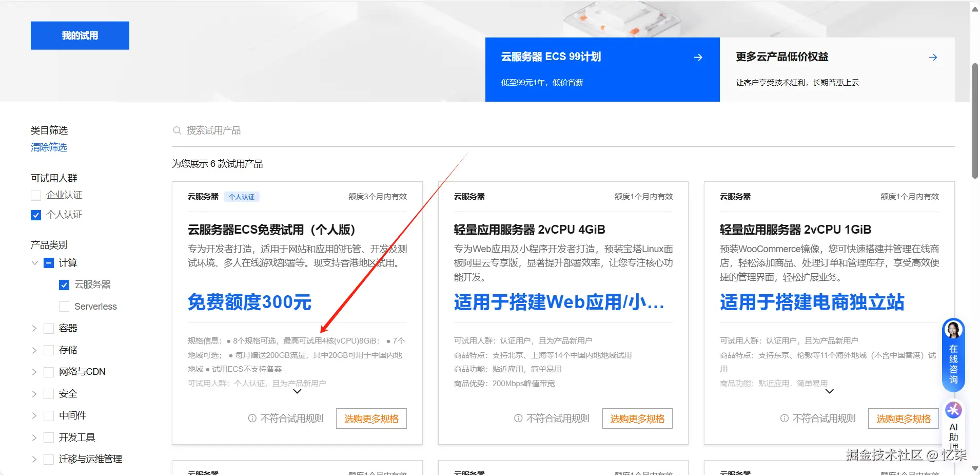Click 为您展示 6 款试用产品 text
Screen dimensions: 980x475
218,164
